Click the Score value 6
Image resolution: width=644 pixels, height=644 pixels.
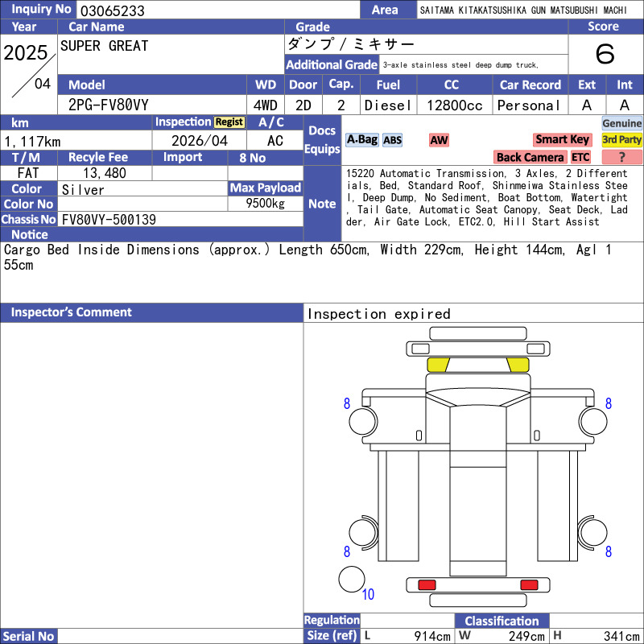[x=605, y=54]
